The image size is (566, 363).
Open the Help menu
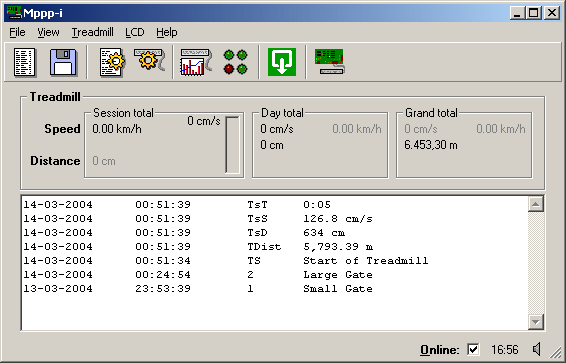[x=166, y=32]
